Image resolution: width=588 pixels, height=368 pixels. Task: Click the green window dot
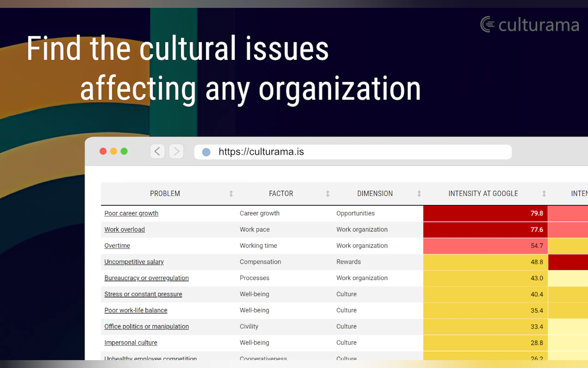(x=124, y=151)
